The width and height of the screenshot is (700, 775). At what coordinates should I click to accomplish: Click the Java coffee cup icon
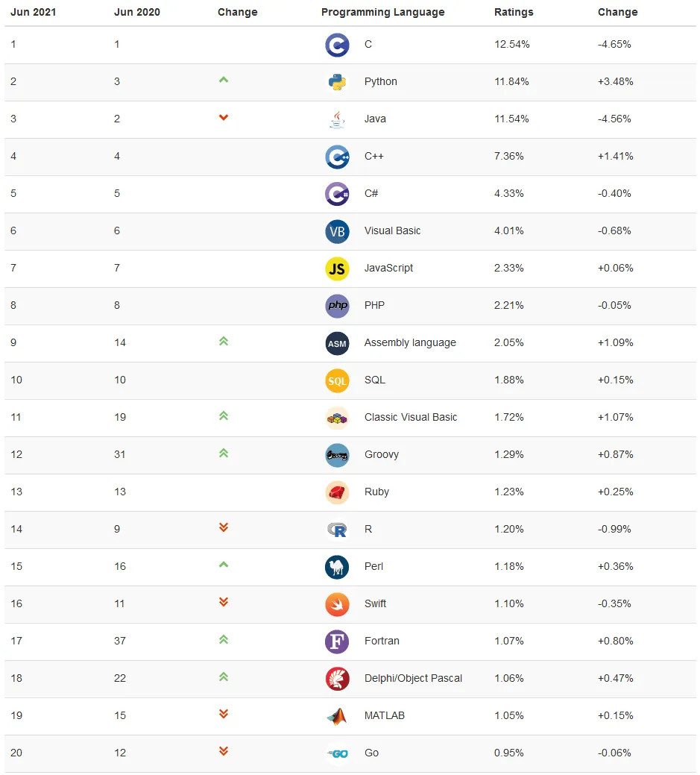click(337, 119)
